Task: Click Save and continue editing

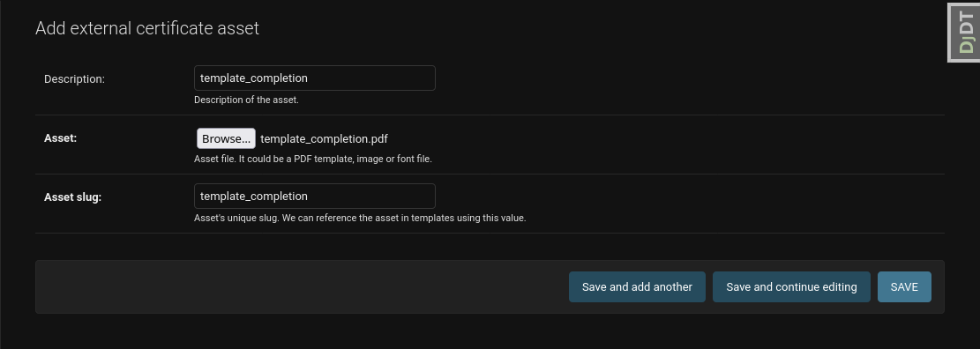Action: point(791,287)
